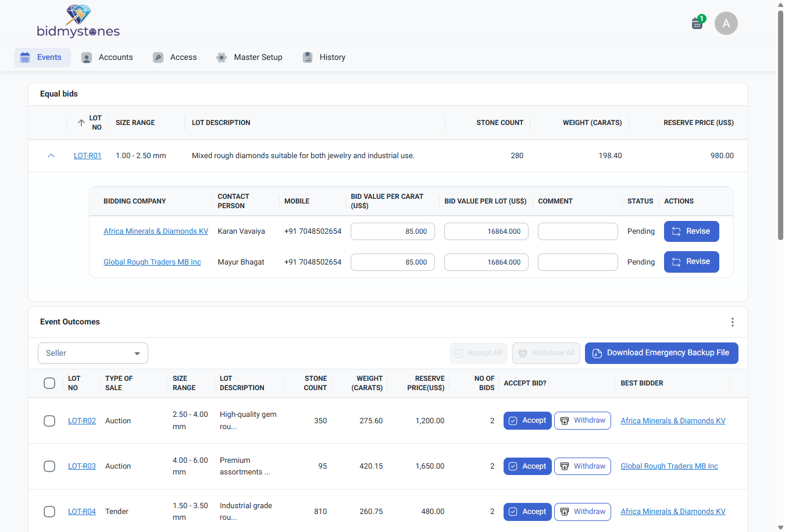
Task: Edit bid per carat for Mayur Bhagat
Action: [393, 262]
